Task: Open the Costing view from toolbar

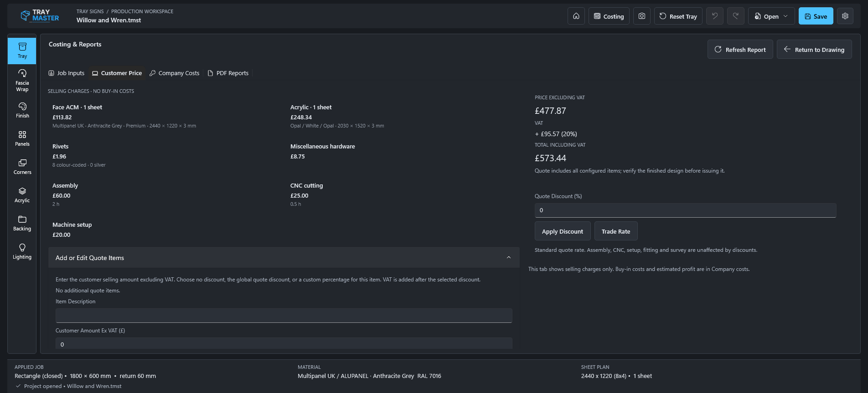Action: coord(609,16)
